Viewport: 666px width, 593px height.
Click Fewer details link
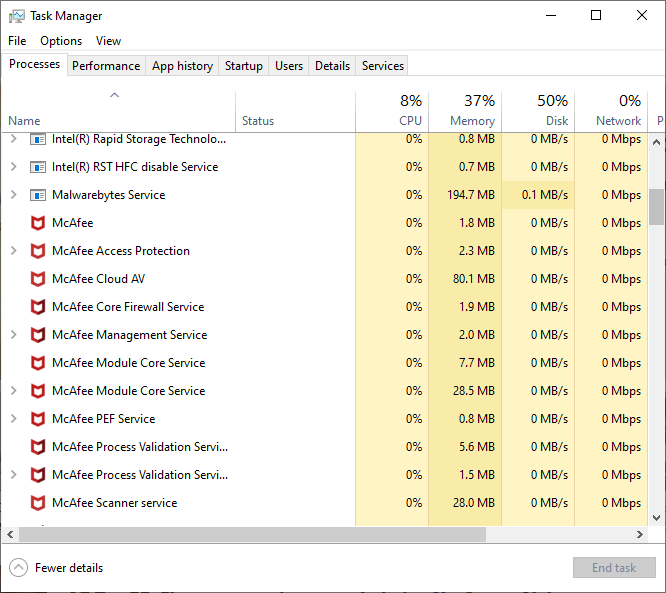tap(69, 568)
